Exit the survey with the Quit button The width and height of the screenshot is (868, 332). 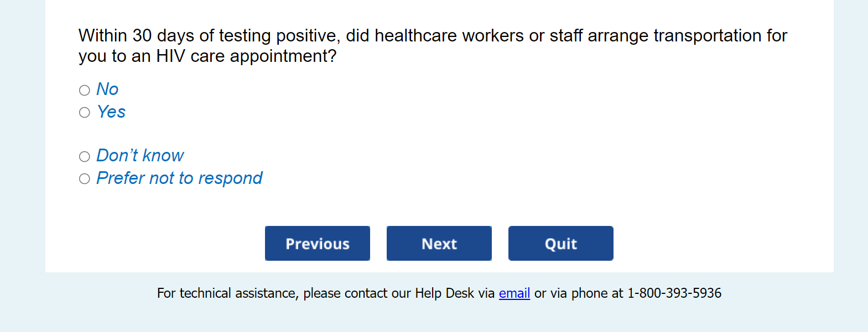click(x=560, y=243)
